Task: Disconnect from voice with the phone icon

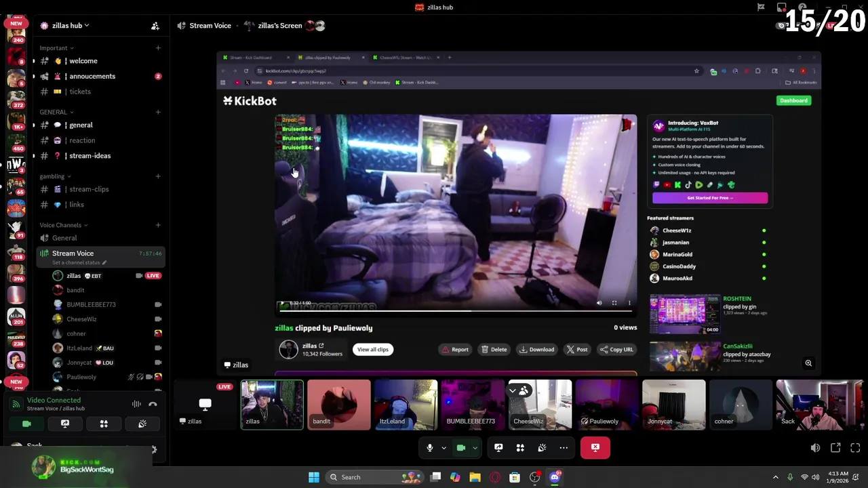Action: click(153, 404)
